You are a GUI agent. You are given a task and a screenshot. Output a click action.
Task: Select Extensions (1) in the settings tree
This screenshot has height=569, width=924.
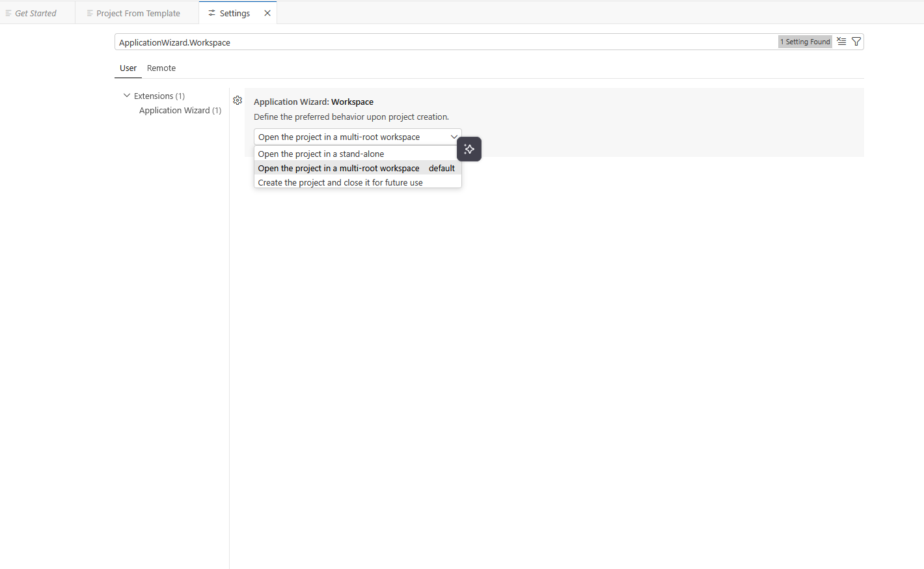tap(159, 96)
